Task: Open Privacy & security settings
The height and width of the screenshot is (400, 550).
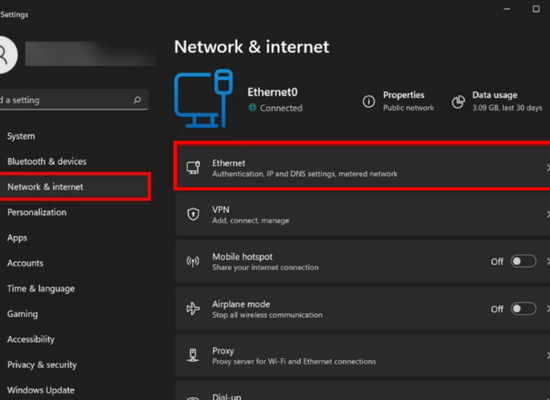Action: pyautogui.click(x=42, y=365)
